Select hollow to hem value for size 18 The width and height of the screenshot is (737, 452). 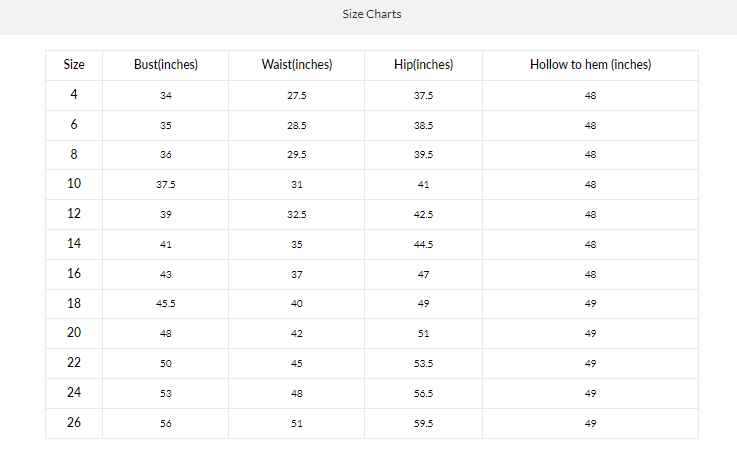(x=590, y=304)
